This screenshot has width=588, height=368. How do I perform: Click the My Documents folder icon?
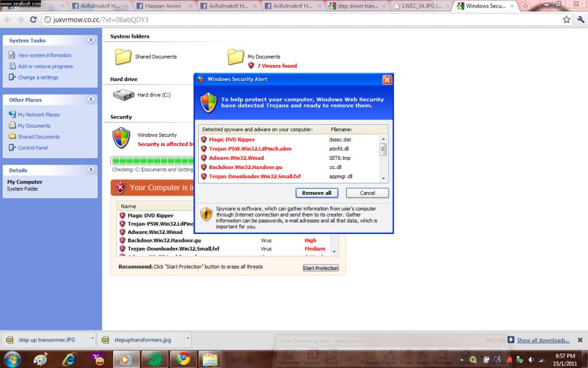pos(235,57)
